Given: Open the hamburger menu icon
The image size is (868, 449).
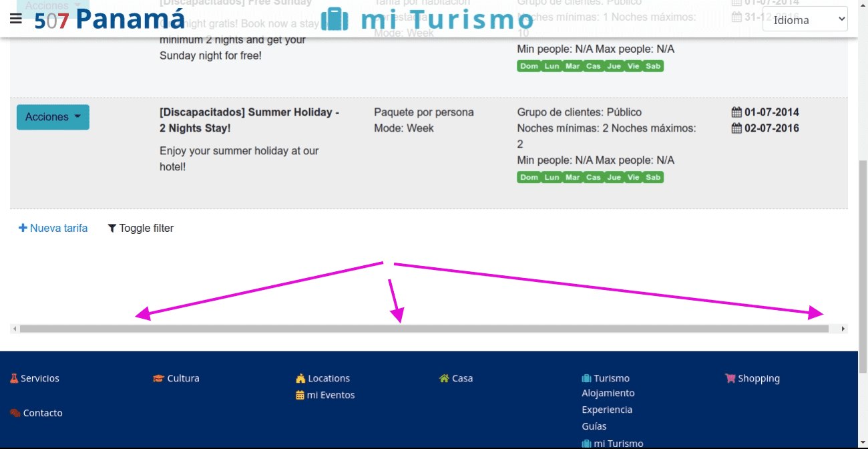Looking at the screenshot, I should [x=16, y=19].
